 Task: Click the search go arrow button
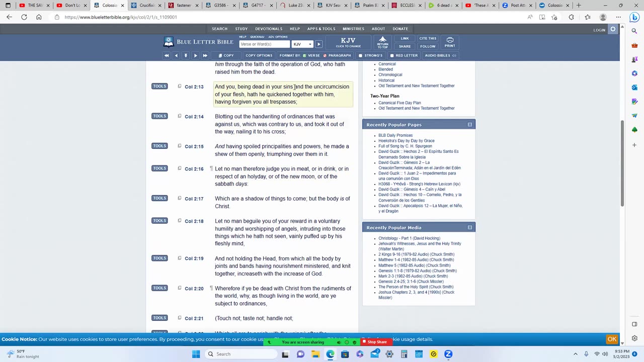click(x=318, y=44)
